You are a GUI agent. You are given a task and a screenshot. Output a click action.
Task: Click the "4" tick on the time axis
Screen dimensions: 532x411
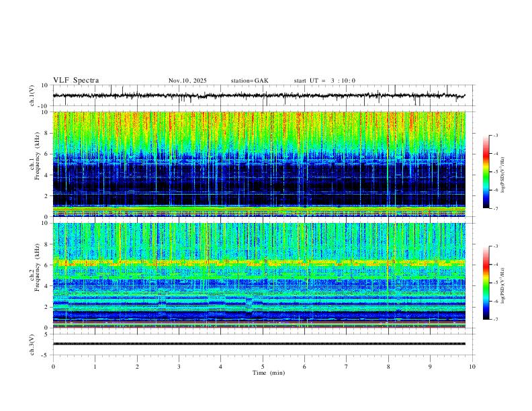220,367
